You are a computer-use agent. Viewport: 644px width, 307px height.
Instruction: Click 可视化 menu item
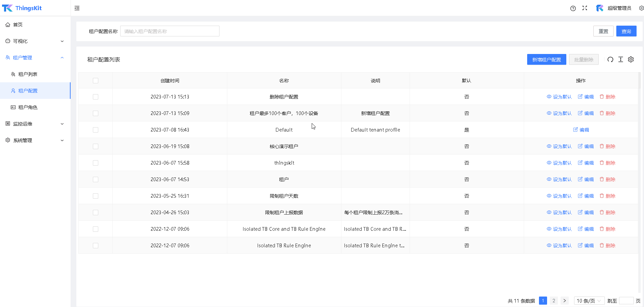coord(35,41)
